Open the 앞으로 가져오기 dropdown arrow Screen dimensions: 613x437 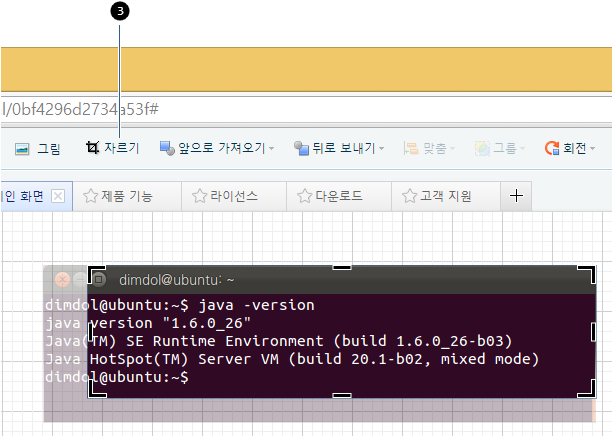coord(271,149)
